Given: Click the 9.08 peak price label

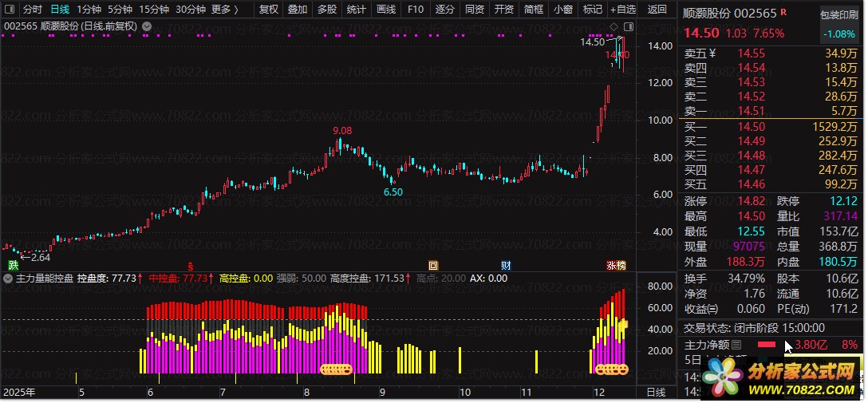Looking at the screenshot, I should pos(342,131).
